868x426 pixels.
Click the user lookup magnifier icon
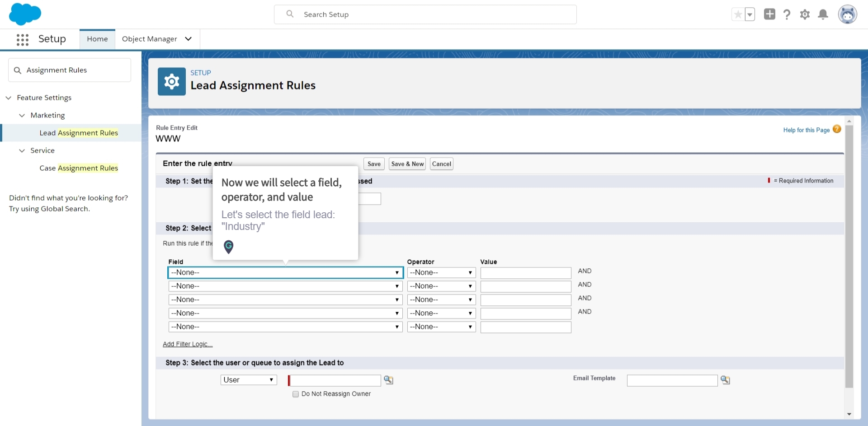coord(388,380)
